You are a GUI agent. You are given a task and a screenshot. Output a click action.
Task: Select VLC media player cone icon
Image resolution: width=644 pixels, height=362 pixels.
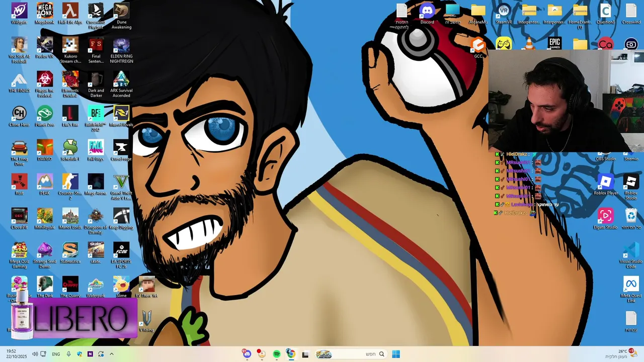tap(529, 43)
